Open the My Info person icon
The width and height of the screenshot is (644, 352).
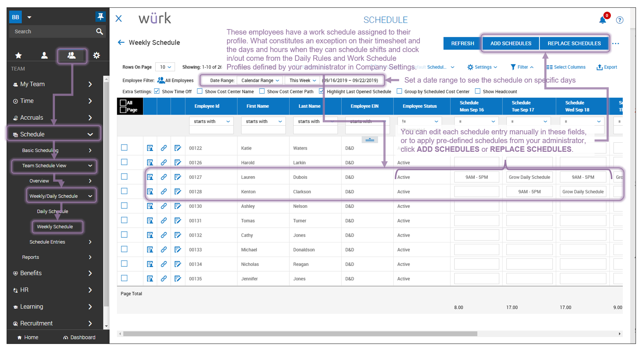click(44, 55)
